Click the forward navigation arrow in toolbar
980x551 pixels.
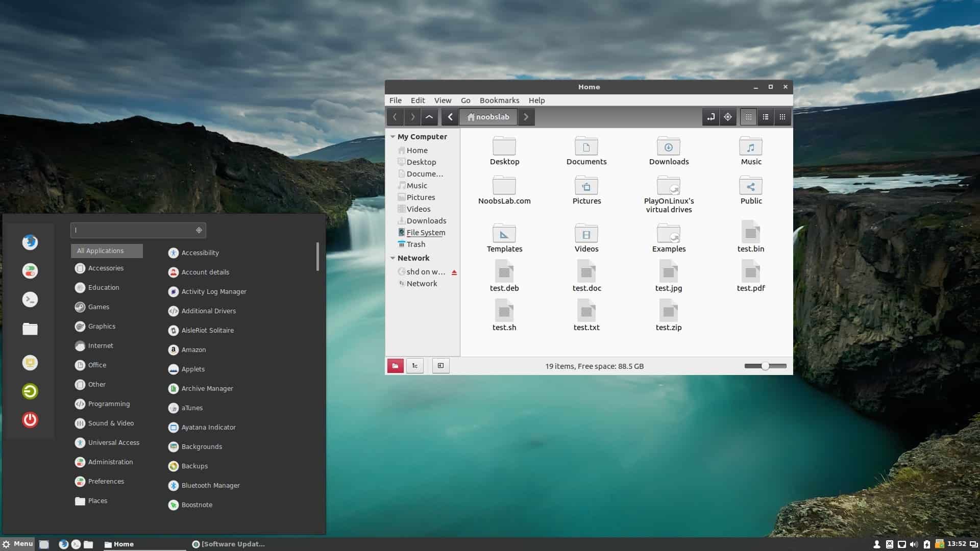[x=412, y=117]
